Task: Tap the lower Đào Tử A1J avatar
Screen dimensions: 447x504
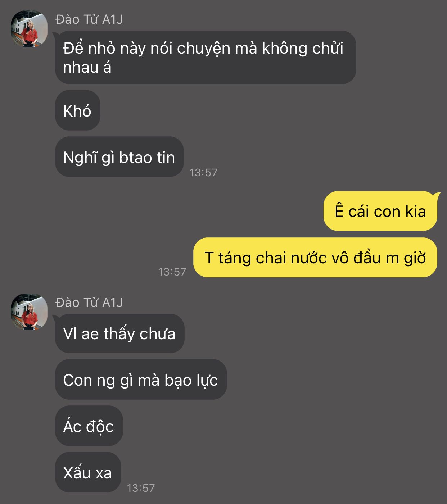Action: point(29,312)
